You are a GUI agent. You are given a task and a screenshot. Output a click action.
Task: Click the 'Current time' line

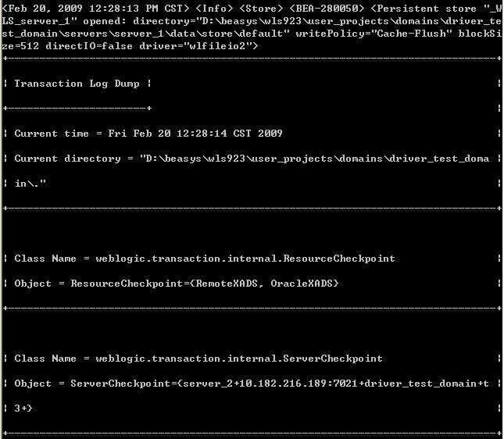[148, 134]
